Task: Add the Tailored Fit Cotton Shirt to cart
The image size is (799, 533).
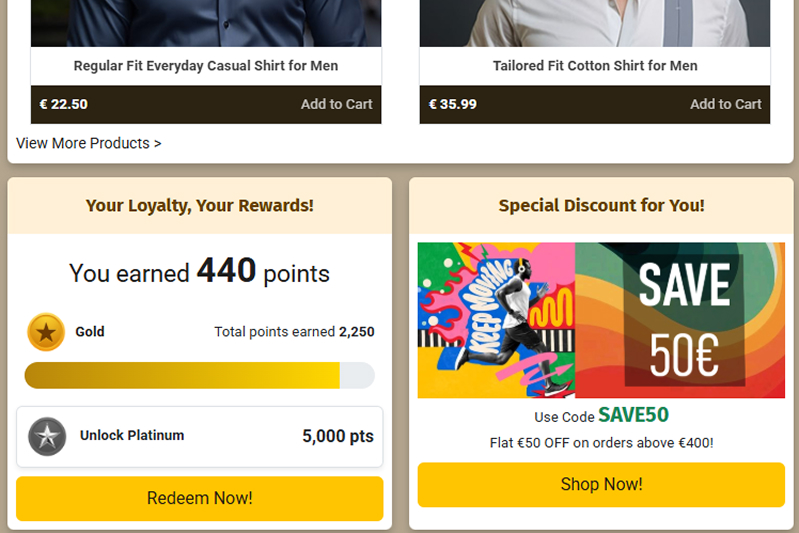Action: coord(725,104)
